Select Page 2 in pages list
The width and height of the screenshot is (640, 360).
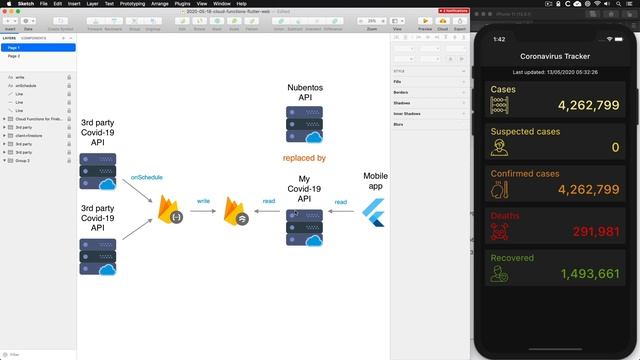pyautogui.click(x=38, y=56)
